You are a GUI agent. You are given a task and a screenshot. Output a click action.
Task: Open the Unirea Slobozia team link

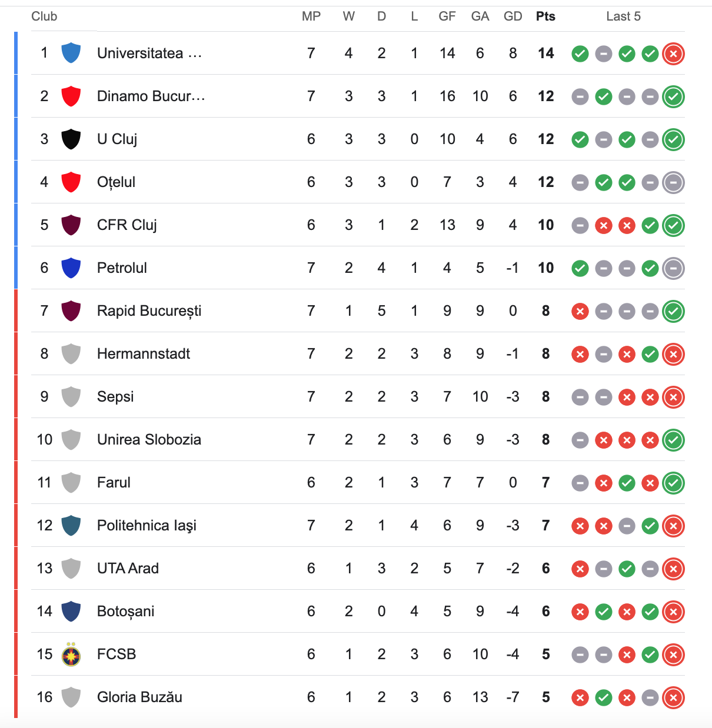149,439
